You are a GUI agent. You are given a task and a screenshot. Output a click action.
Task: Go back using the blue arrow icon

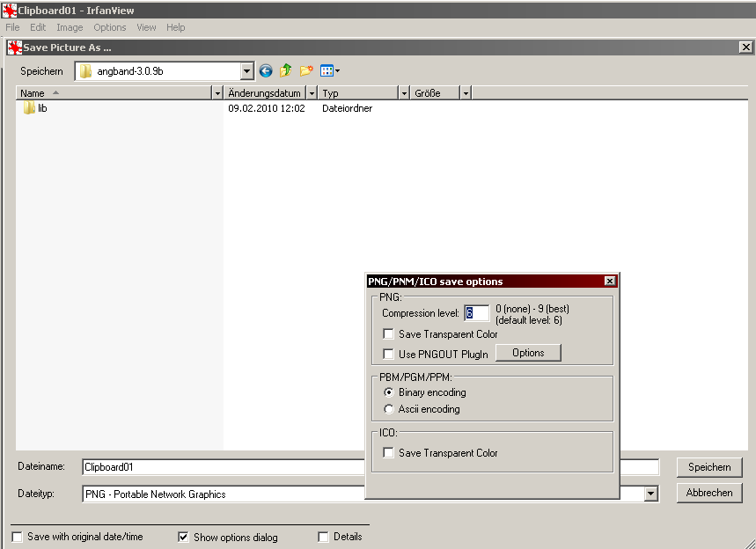[266, 71]
